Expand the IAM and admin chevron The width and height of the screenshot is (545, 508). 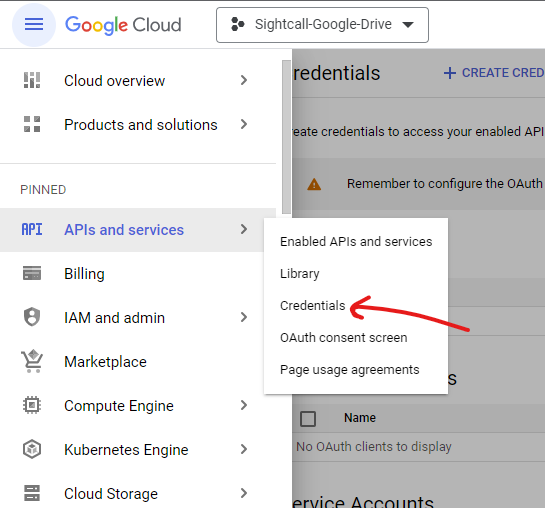click(244, 317)
